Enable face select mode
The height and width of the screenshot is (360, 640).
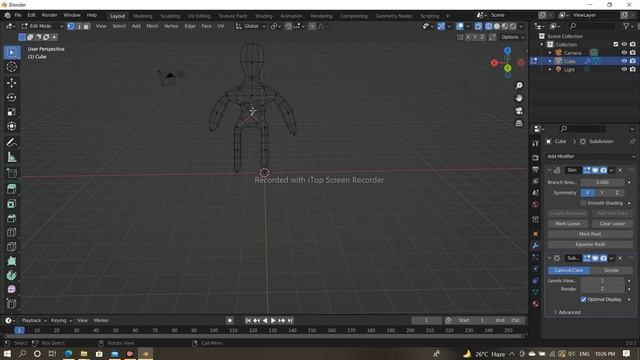pyautogui.click(x=86, y=26)
